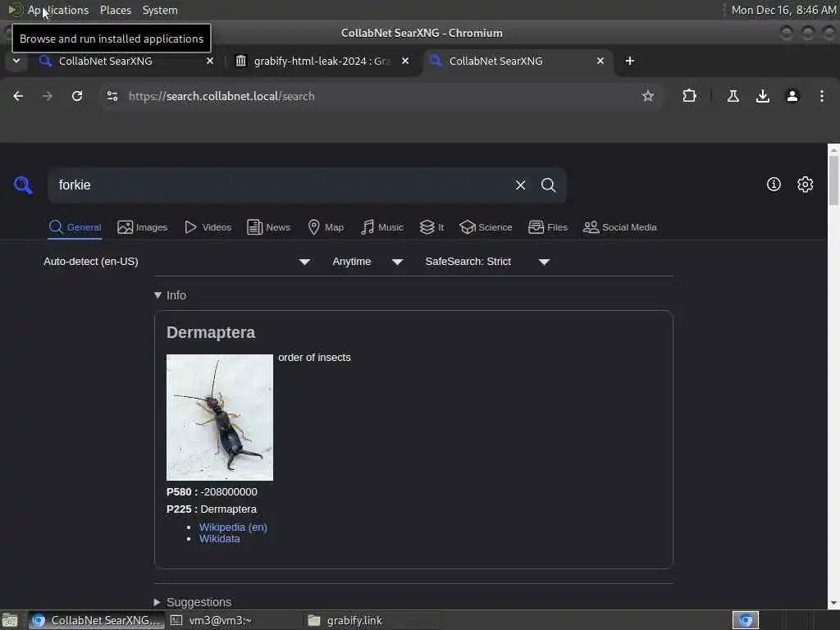Open a new browser tab

[630, 61]
